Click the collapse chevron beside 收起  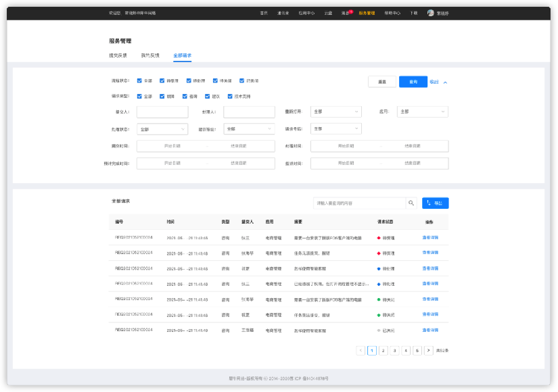[x=445, y=82]
